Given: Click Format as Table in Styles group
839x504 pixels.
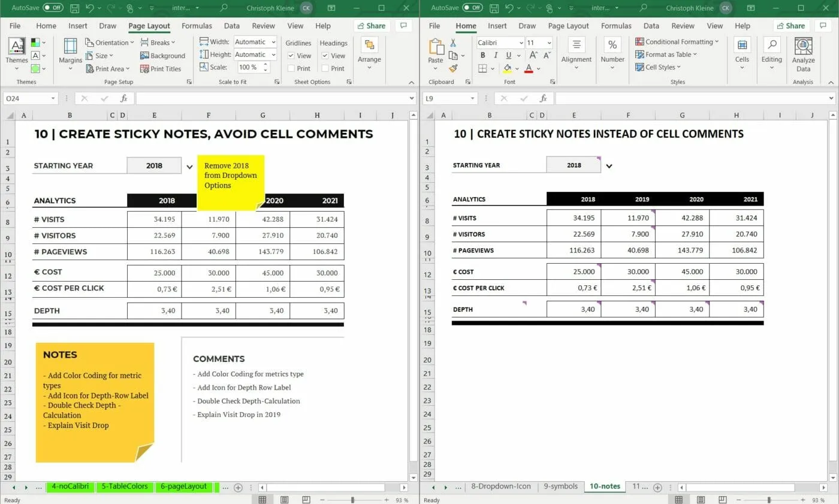Looking at the screenshot, I should (666, 54).
